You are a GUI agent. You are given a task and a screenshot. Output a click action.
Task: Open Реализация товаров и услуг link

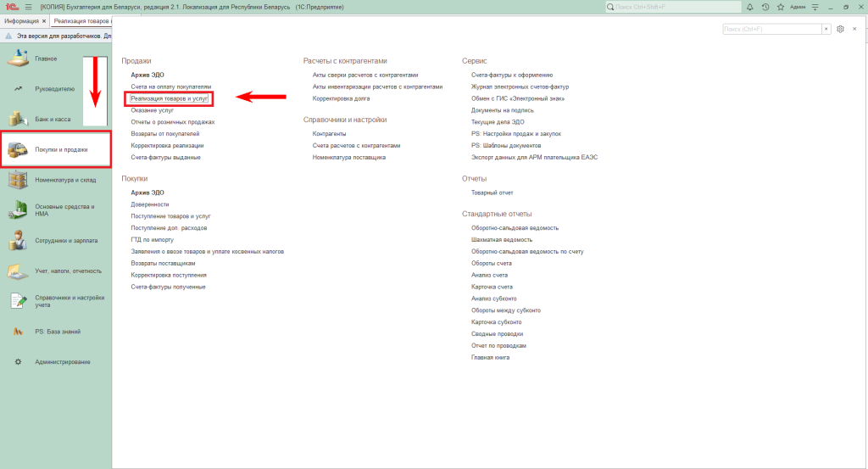(x=170, y=98)
